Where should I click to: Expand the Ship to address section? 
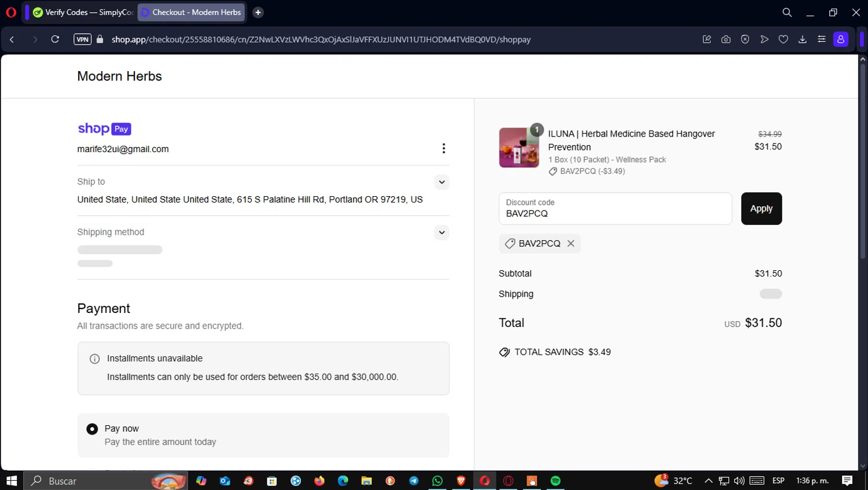click(x=442, y=182)
